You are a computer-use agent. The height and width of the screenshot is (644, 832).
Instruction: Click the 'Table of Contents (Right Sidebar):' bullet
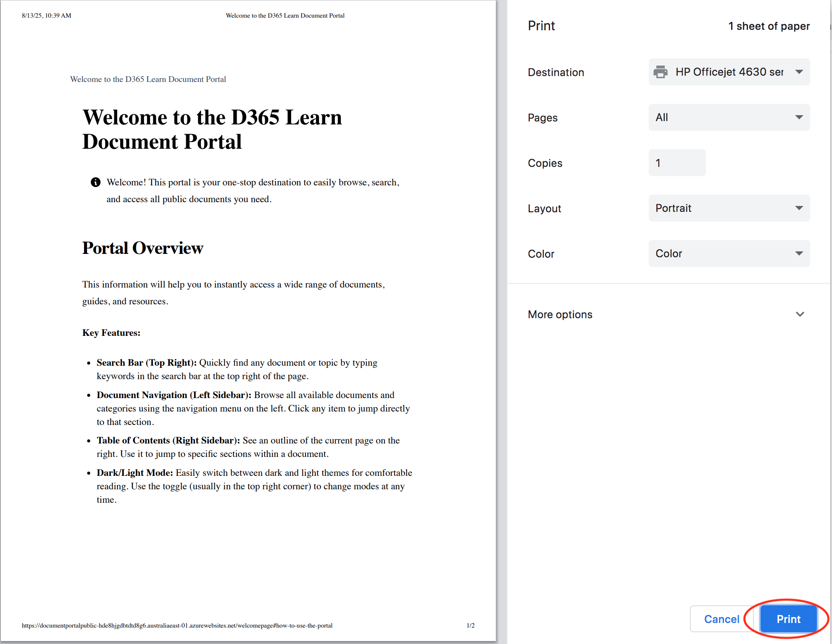(x=168, y=440)
